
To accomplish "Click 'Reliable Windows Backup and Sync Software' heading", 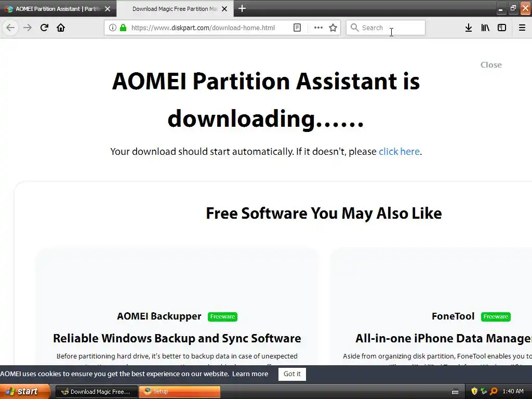I will (x=177, y=338).
